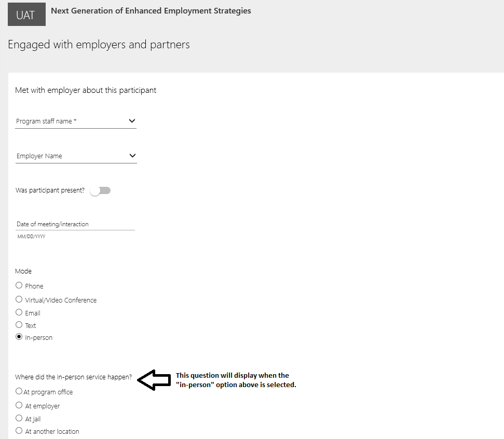Open the Employer Name dropdown

pos(73,156)
